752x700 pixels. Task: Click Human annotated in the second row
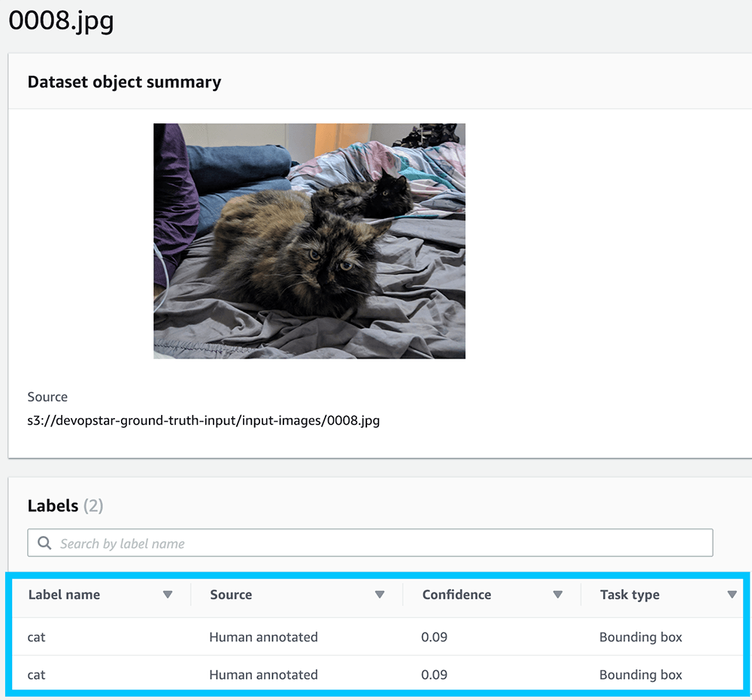pos(263,674)
